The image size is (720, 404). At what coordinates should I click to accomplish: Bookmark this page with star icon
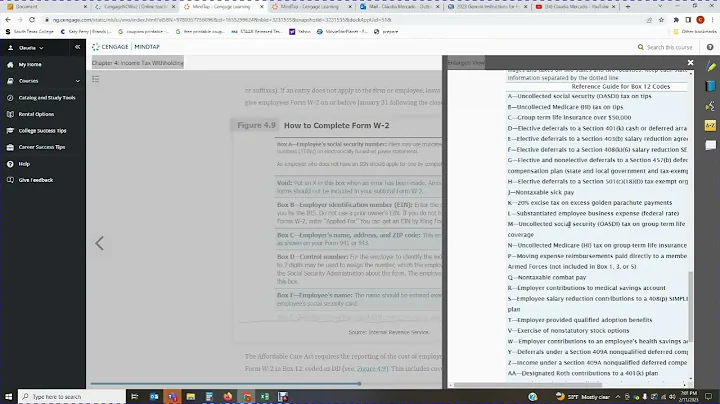pos(661,20)
